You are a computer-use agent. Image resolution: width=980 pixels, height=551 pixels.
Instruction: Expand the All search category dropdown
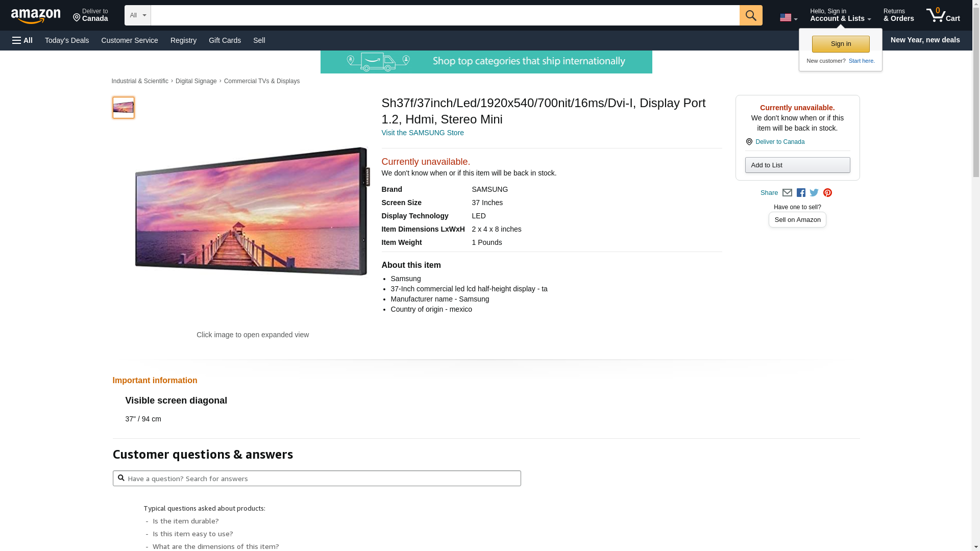137,15
